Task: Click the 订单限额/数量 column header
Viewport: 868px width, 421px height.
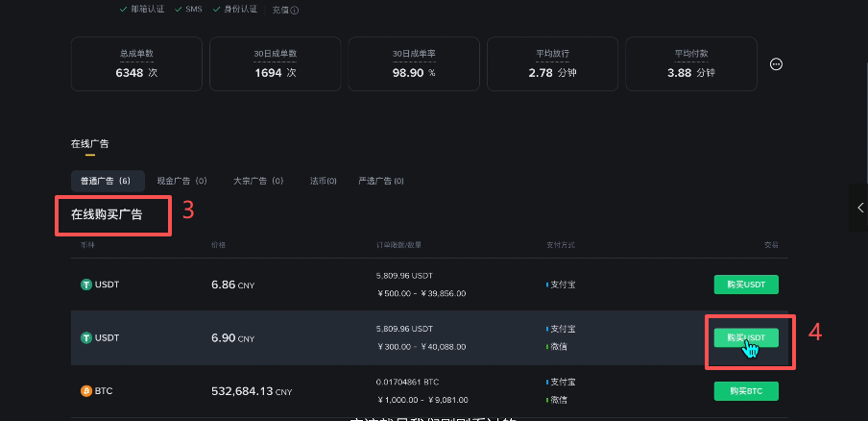Action: pyautogui.click(x=398, y=245)
